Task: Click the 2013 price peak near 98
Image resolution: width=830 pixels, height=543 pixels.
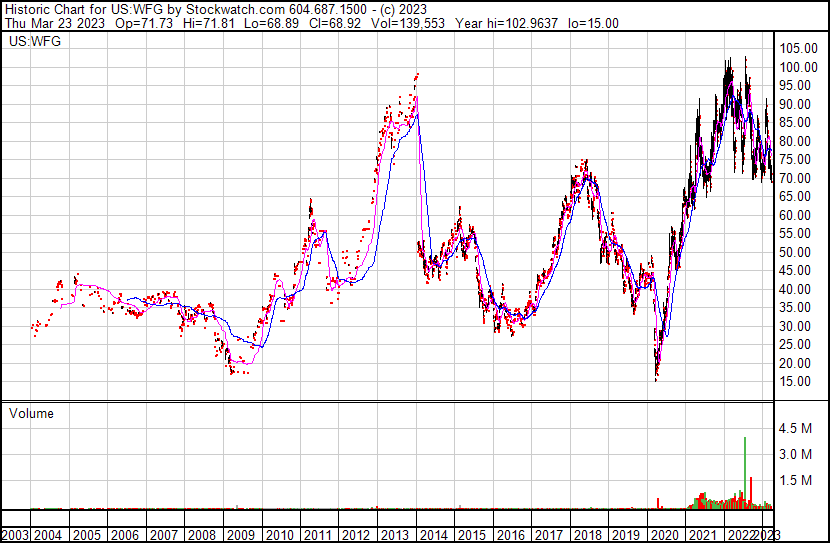Action: pyautogui.click(x=416, y=75)
